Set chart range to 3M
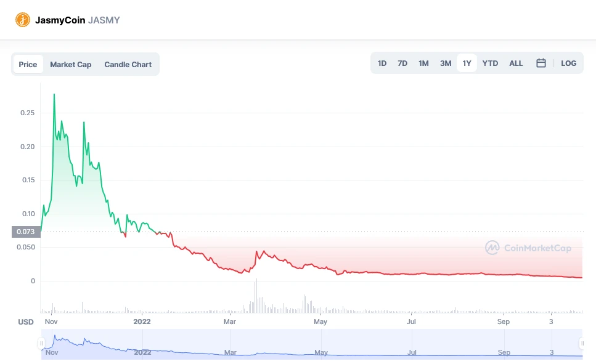596x364 pixels. (x=446, y=63)
